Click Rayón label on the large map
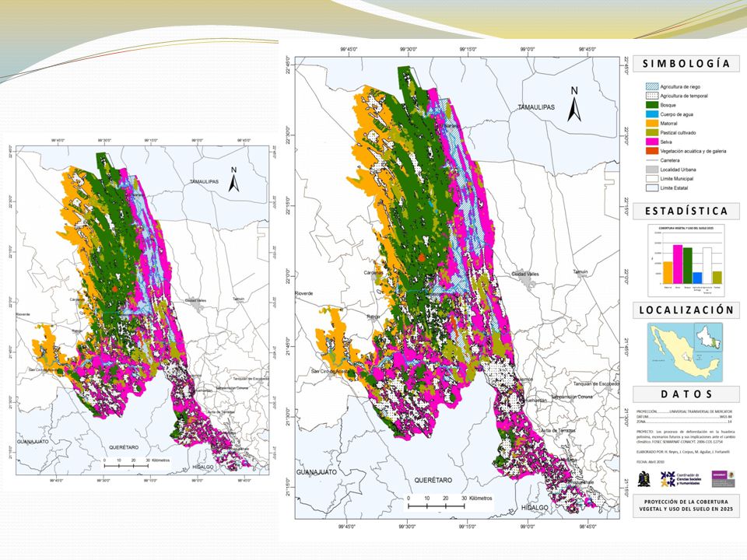Image resolution: width=747 pixels, height=560 pixels. pos(373,317)
